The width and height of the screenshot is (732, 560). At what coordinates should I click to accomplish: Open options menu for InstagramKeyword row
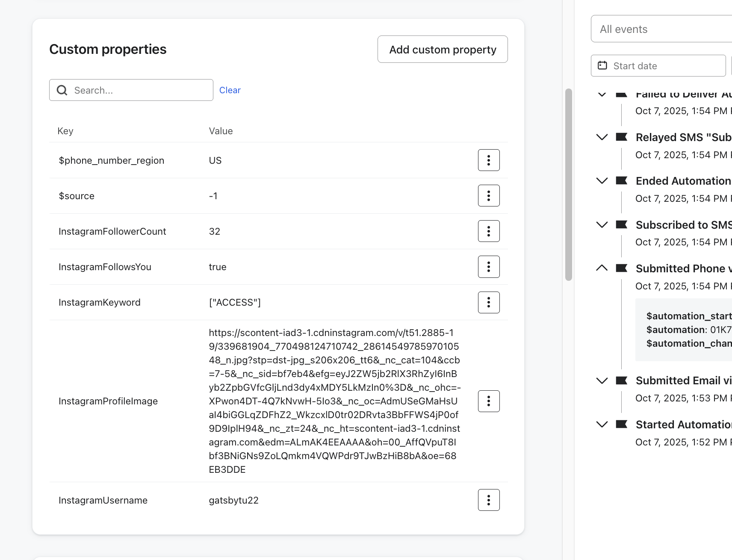[488, 302]
